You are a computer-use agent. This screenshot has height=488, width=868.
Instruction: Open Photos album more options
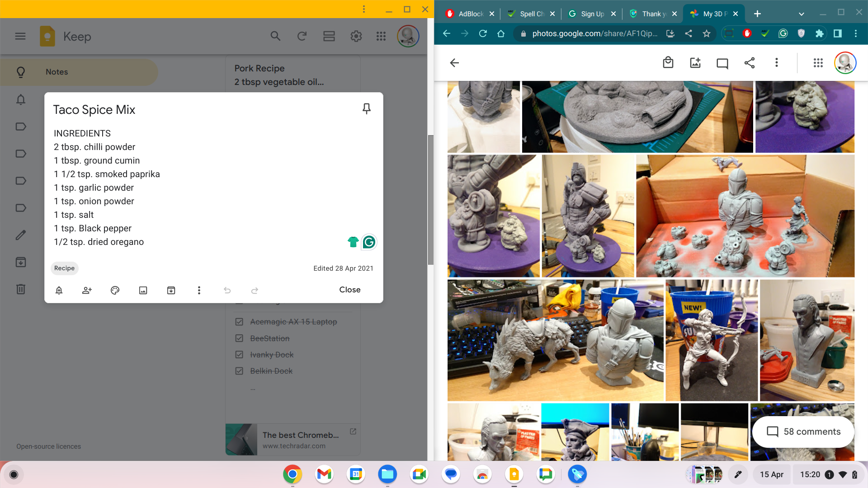[777, 63]
